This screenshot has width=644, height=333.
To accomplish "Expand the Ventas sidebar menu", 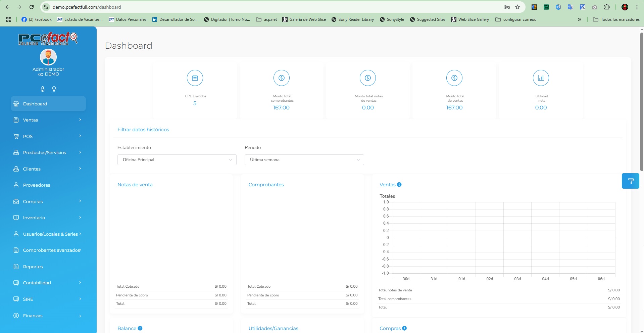I will 48,120.
